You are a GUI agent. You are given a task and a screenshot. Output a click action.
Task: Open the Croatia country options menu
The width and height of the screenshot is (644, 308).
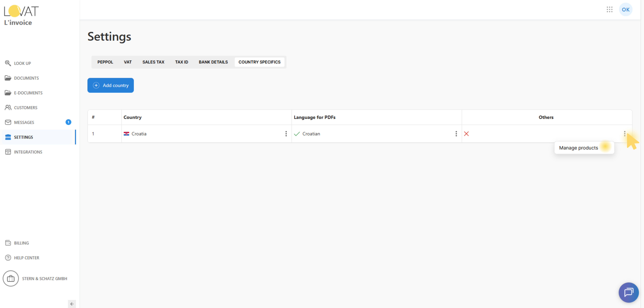click(x=286, y=134)
